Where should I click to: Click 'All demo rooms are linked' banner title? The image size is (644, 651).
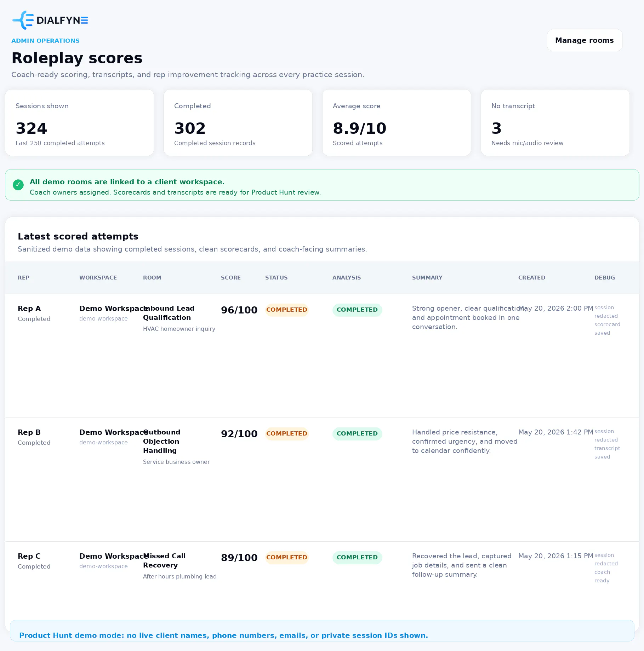(x=127, y=182)
